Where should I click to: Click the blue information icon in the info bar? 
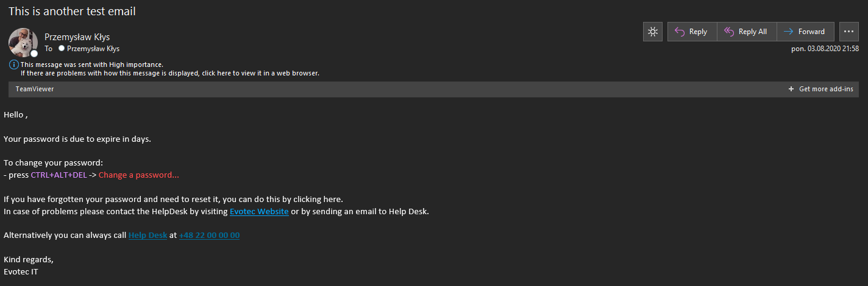pyautogui.click(x=13, y=65)
